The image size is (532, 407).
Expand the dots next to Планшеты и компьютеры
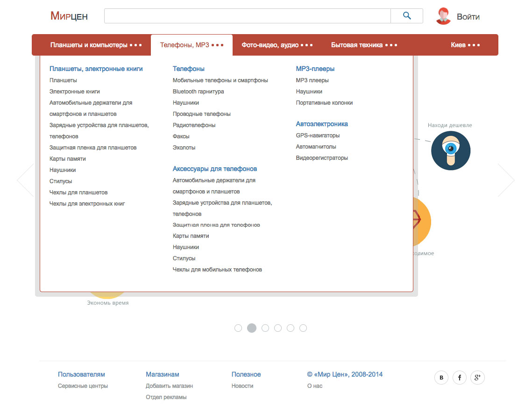135,44
